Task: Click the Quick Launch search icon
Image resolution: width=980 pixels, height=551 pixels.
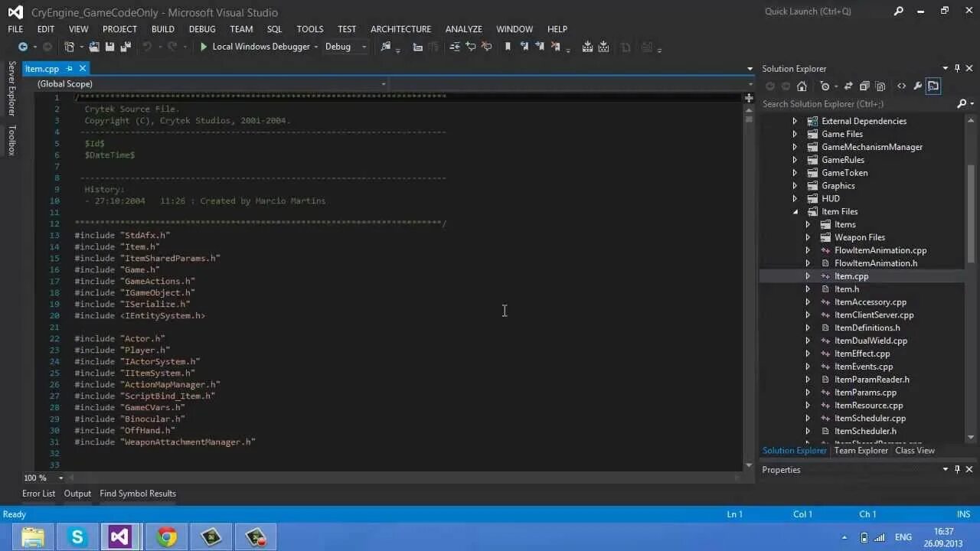Action: 900,11
